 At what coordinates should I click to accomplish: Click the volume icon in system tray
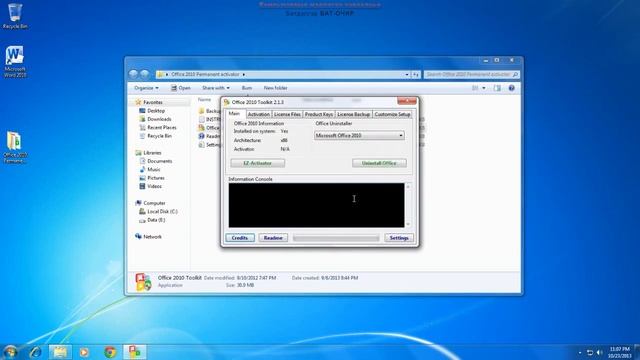[x=600, y=353]
